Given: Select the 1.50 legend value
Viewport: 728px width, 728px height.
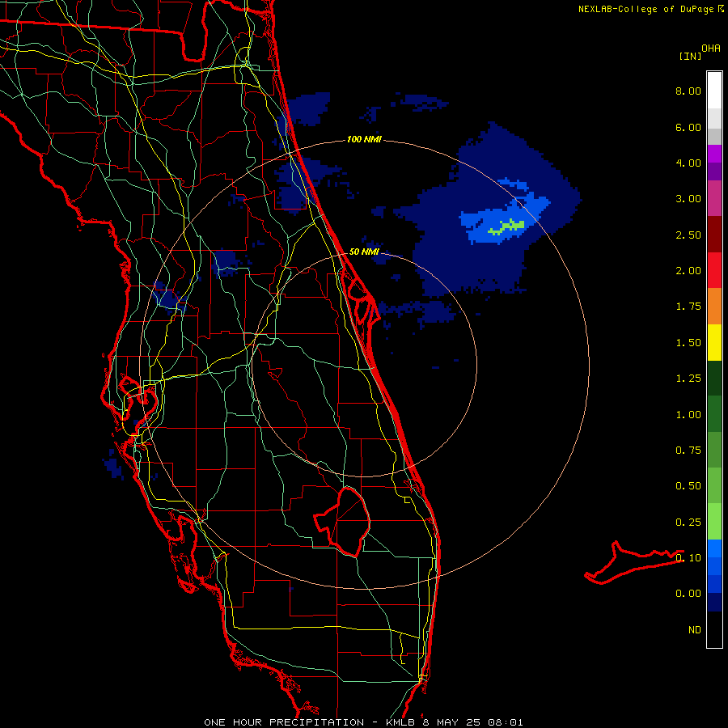Looking at the screenshot, I should (x=688, y=343).
